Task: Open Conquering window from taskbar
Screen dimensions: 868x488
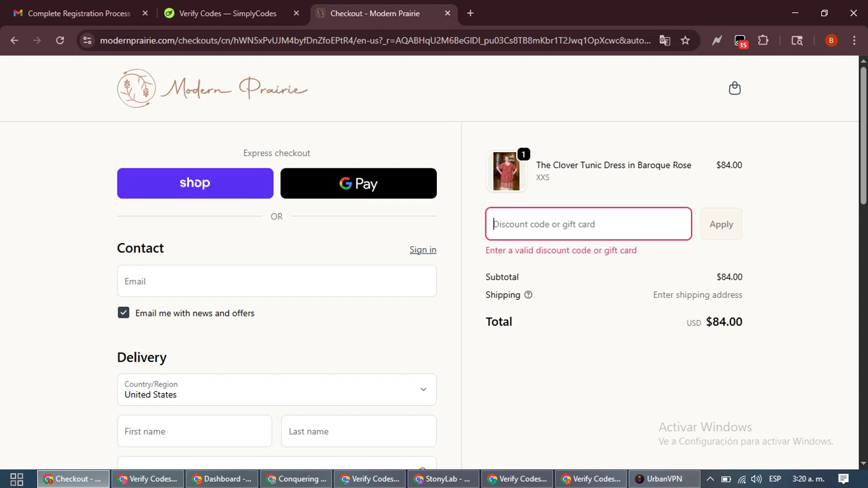Action: pos(296,479)
